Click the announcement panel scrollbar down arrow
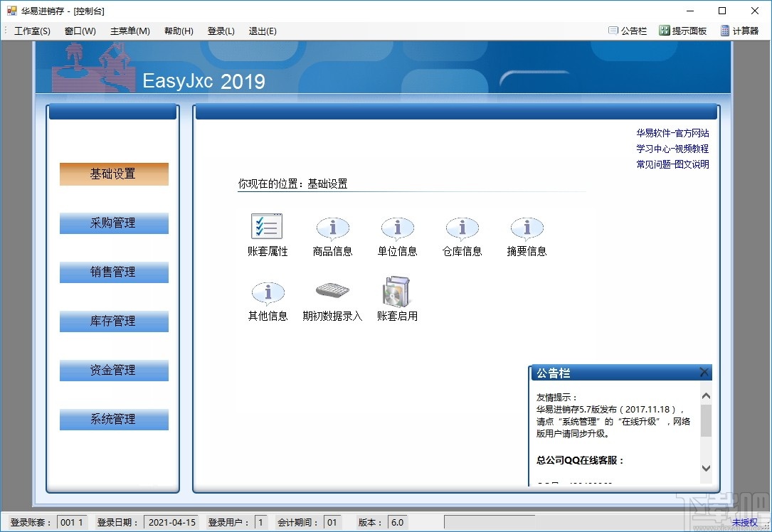Viewport: 772px width, 532px height. point(706,469)
